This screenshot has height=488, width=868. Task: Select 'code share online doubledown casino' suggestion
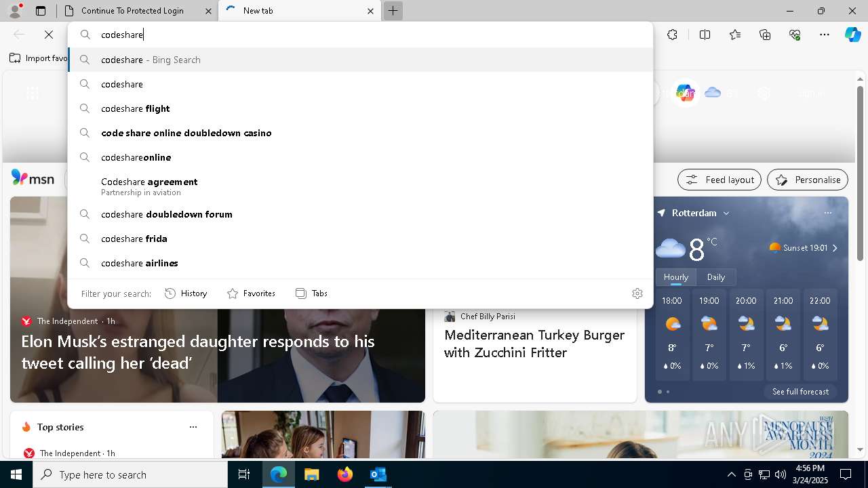(361, 133)
